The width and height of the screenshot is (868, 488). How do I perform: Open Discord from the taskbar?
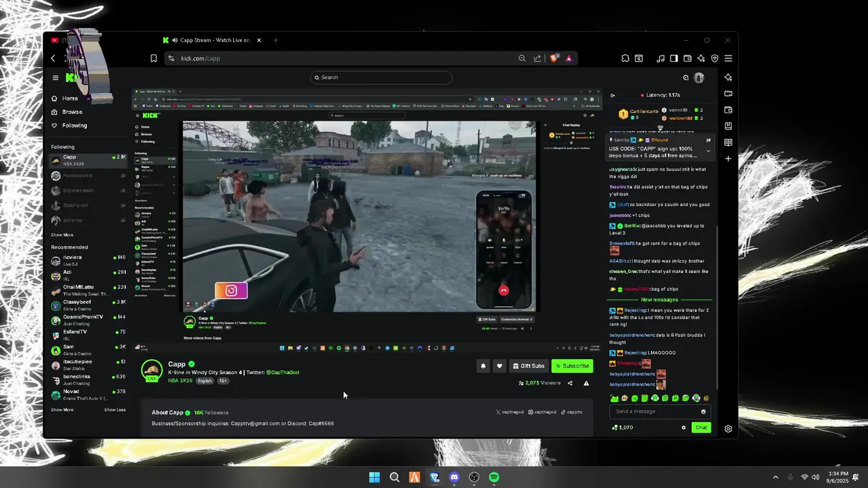click(x=454, y=477)
